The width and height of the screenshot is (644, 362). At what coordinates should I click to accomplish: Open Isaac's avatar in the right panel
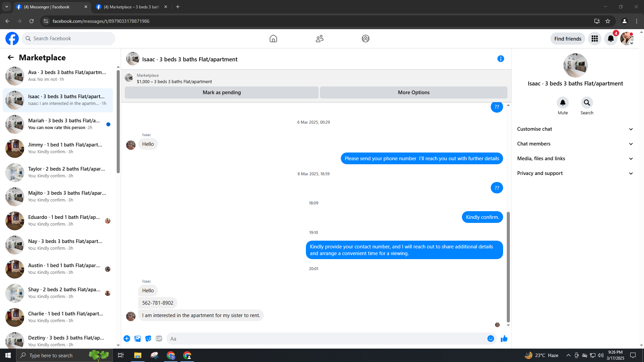[575, 65]
